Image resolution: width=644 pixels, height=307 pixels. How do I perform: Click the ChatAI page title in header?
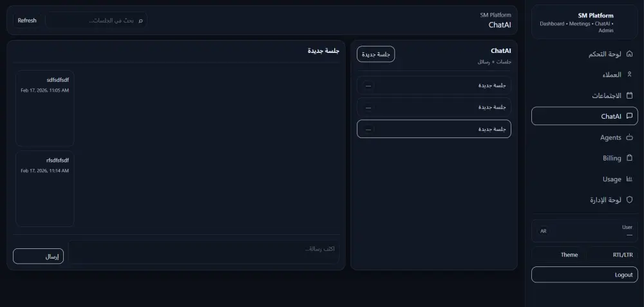(500, 25)
